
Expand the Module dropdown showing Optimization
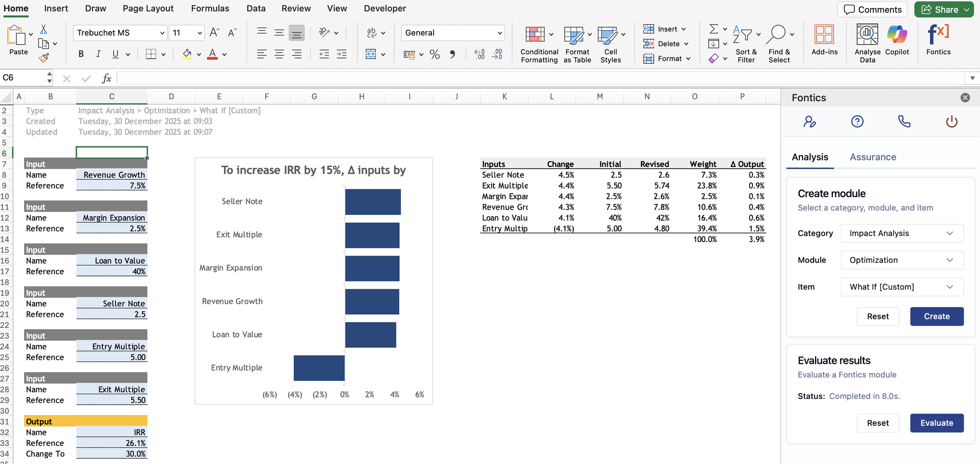point(902,260)
